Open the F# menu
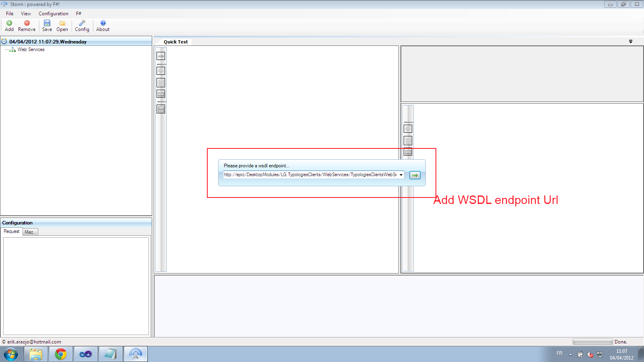The width and height of the screenshot is (644, 362). click(x=78, y=14)
